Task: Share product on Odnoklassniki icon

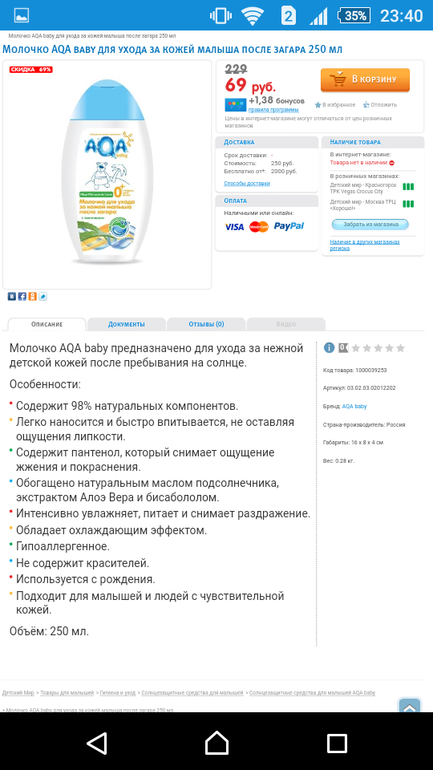Action: coord(32,296)
